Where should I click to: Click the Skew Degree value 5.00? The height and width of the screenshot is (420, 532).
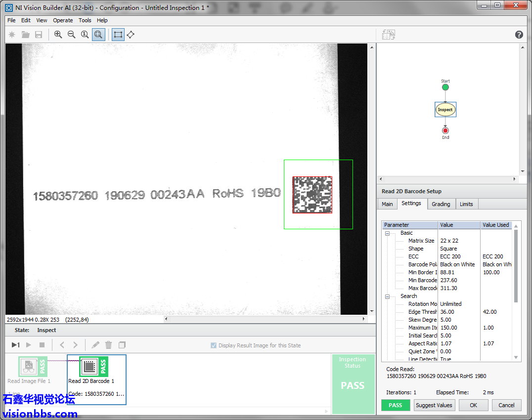click(x=446, y=320)
